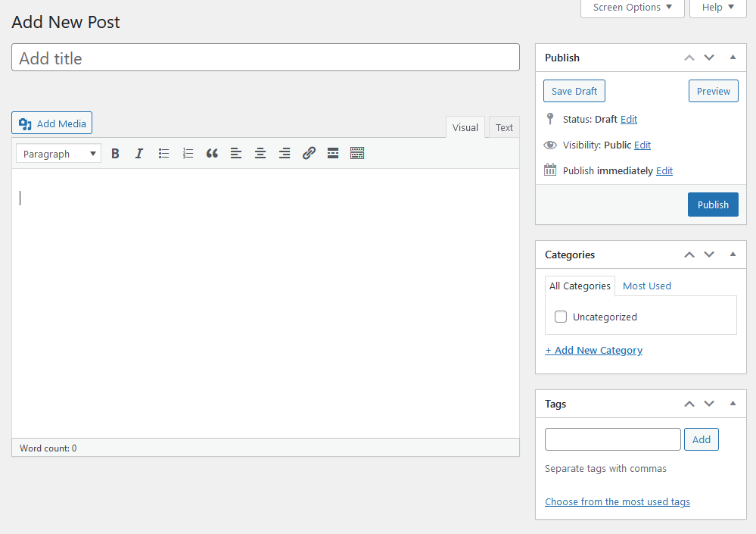Open the Most Used categories tab

[646, 286]
